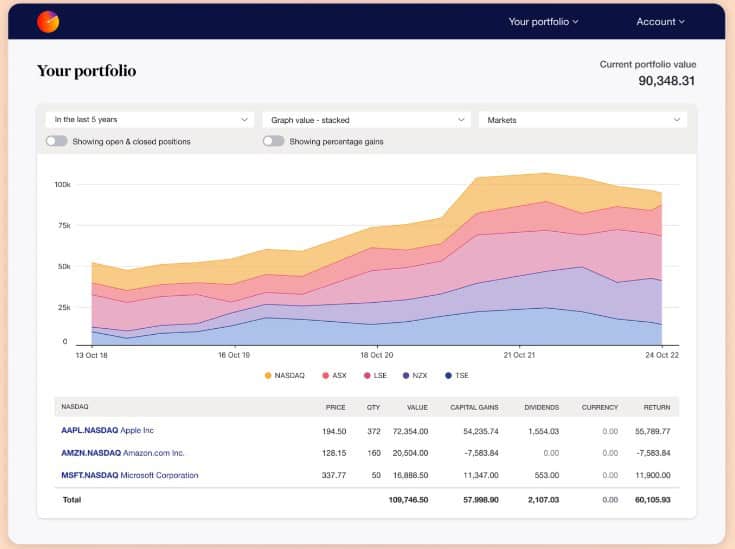
Task: Click the CAPITAL GAINS column header
Action: point(474,407)
